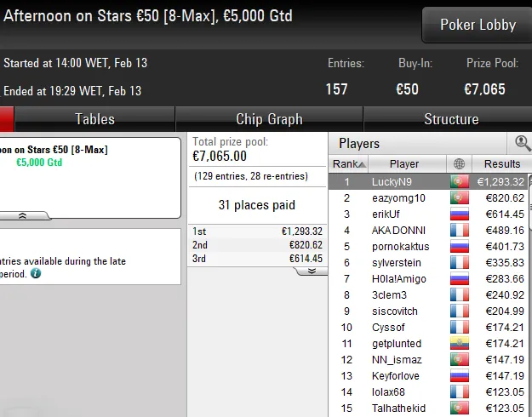
Task: Select player eazyomg10 in the list
Action: click(x=428, y=197)
